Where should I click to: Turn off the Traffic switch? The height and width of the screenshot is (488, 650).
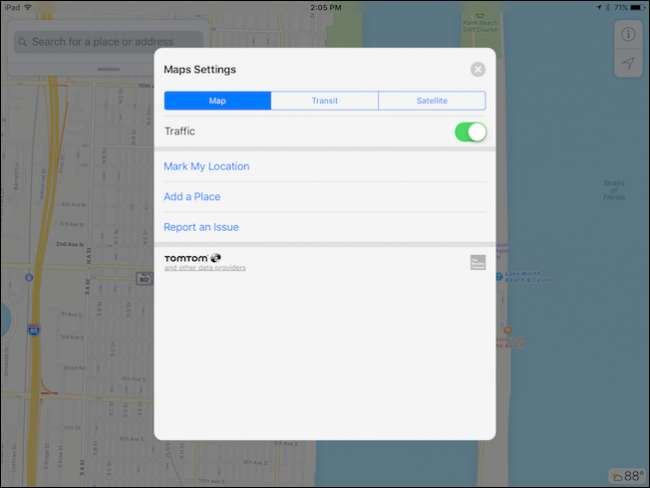[471, 132]
